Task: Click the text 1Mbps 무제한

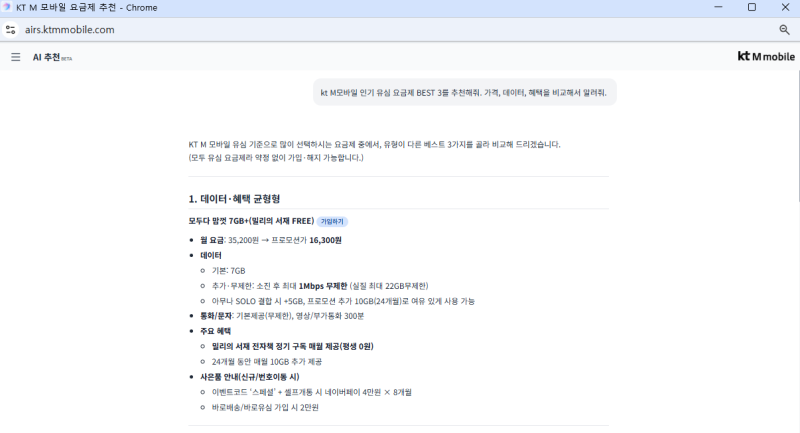Action: point(322,286)
